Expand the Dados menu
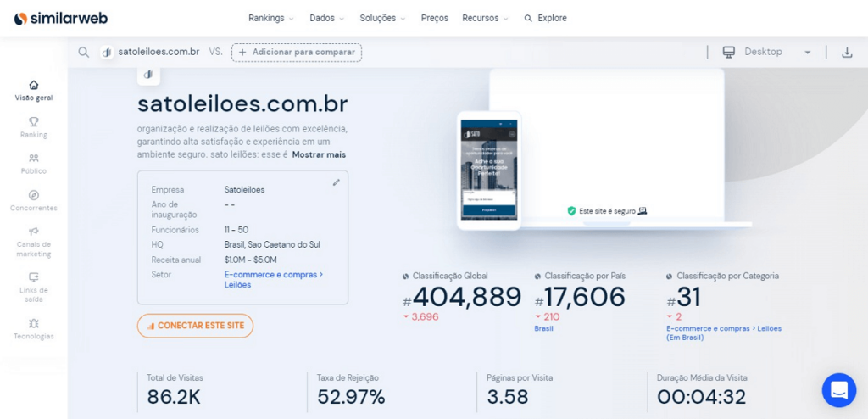 326,18
